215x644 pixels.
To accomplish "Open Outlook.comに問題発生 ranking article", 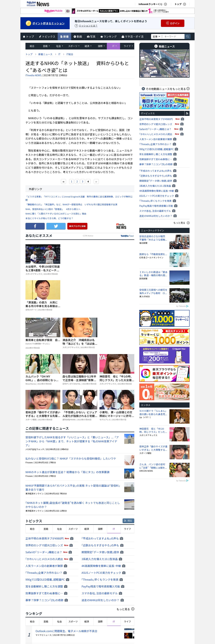I will pos(66,631).
